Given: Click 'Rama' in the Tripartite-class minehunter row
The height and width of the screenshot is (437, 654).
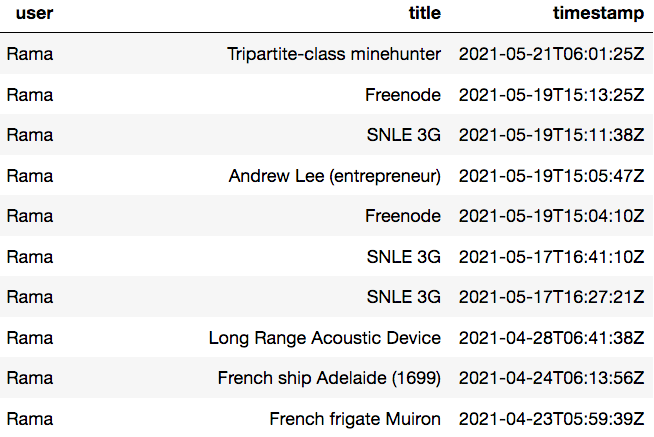Looking at the screenshot, I should point(30,54).
